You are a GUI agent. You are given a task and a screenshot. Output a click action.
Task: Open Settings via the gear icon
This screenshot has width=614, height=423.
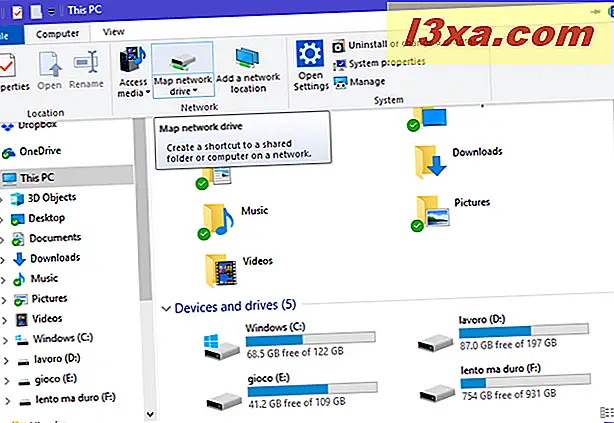(310, 54)
